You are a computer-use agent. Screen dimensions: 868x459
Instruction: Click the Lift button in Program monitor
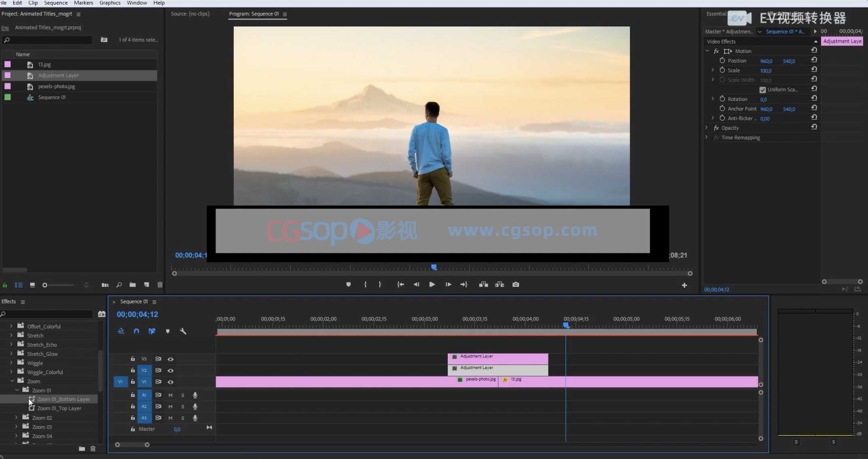tap(483, 285)
